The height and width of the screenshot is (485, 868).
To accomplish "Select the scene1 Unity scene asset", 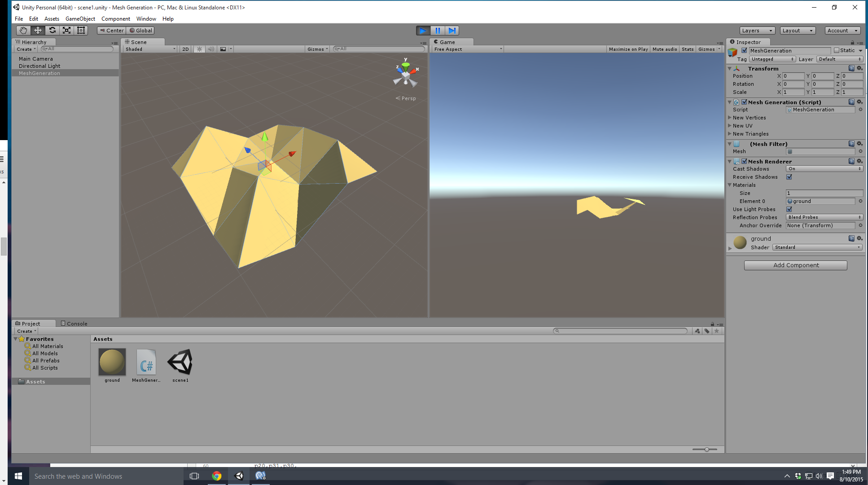I will click(x=180, y=366).
